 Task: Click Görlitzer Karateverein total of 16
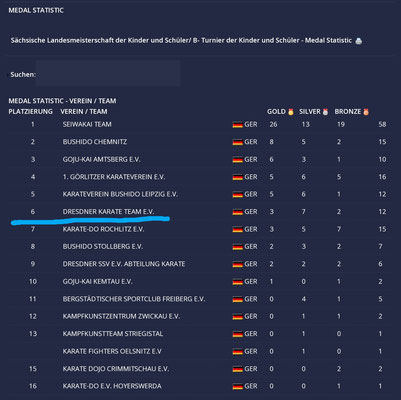(382, 177)
